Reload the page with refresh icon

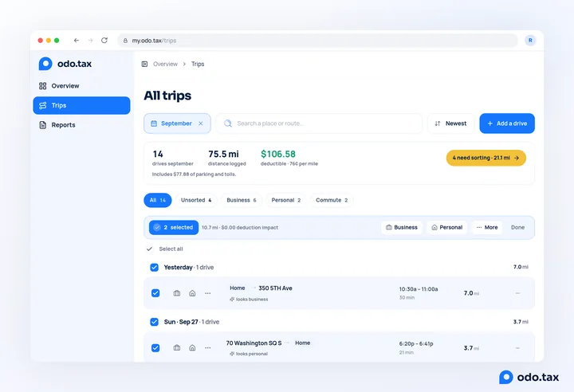click(104, 41)
